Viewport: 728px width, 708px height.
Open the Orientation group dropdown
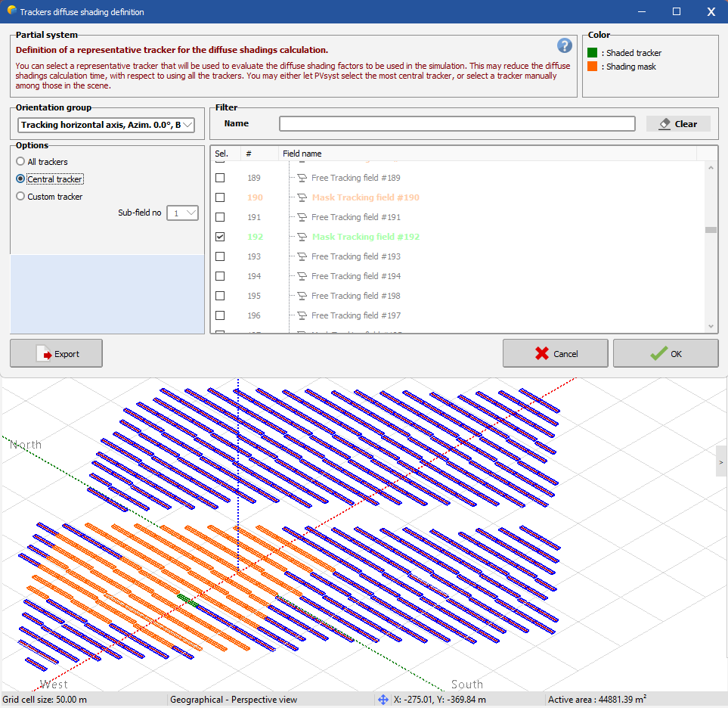[x=106, y=125]
